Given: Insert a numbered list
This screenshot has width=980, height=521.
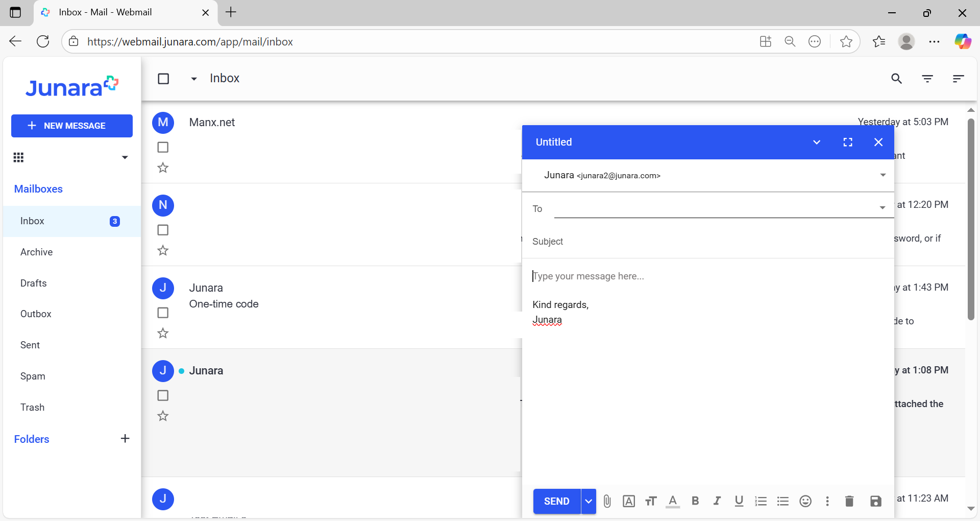Looking at the screenshot, I should click(x=761, y=501).
